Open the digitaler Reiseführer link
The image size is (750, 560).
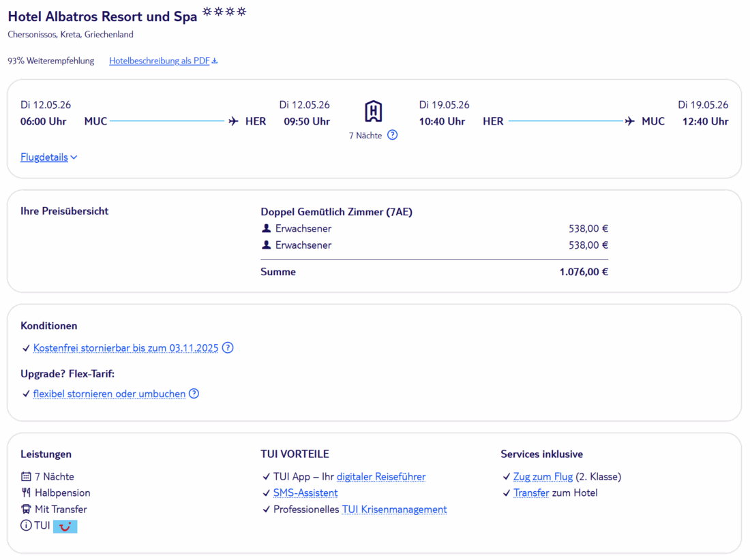[380, 477]
